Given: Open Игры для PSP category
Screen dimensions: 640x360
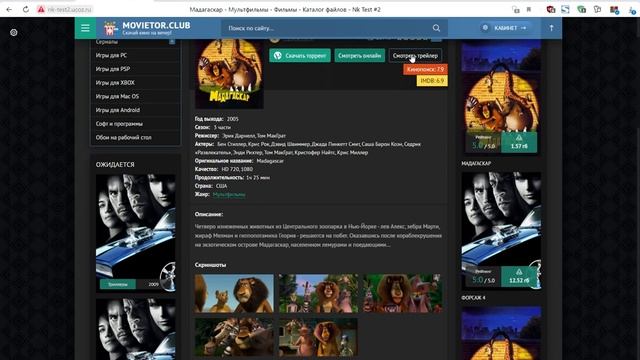Looking at the screenshot, I should tap(135, 69).
